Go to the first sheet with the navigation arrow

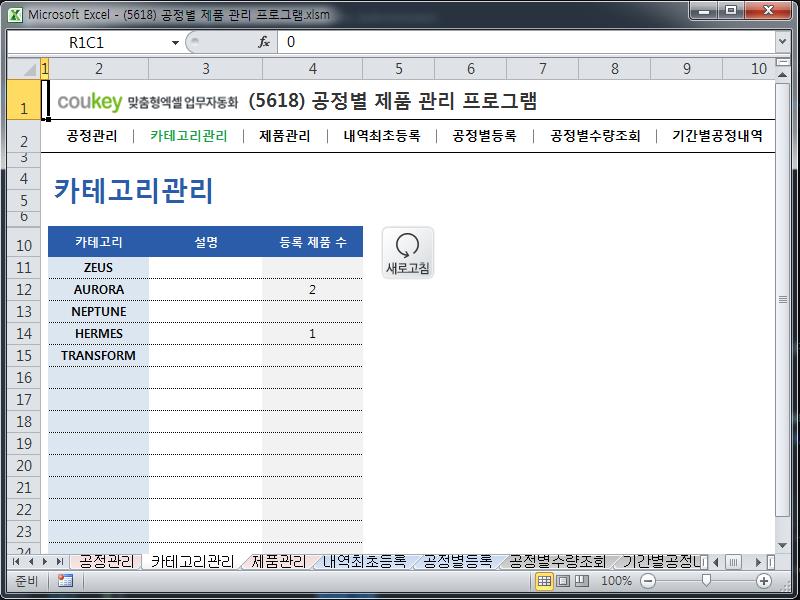[x=16, y=562]
